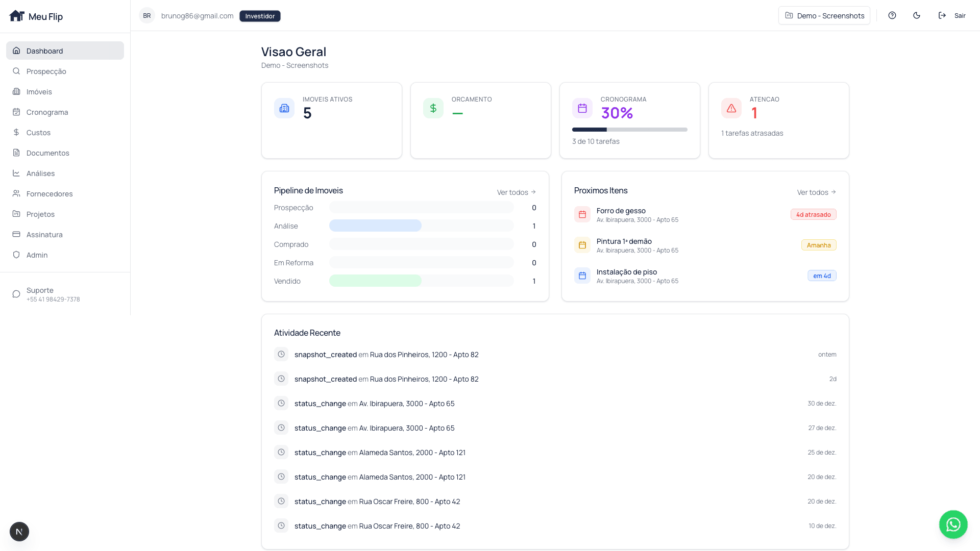Click the Cronograma progress bar
Screen dimensions: 980x551
coord(629,130)
